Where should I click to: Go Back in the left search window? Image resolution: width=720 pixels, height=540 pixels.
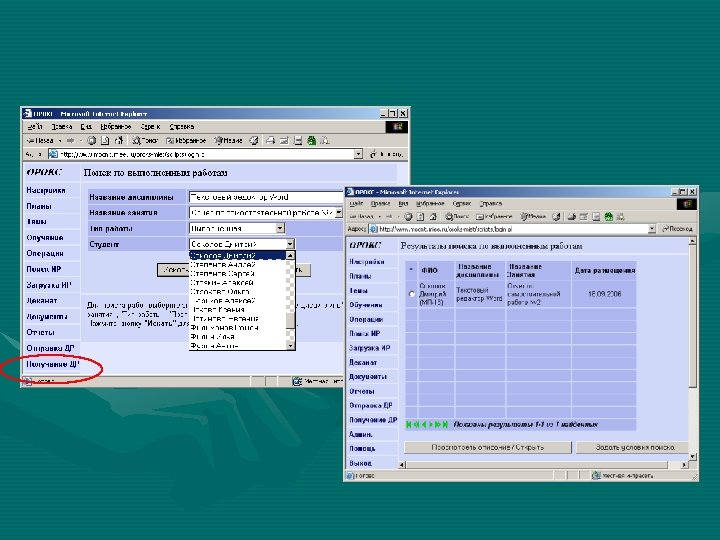(x=39, y=141)
